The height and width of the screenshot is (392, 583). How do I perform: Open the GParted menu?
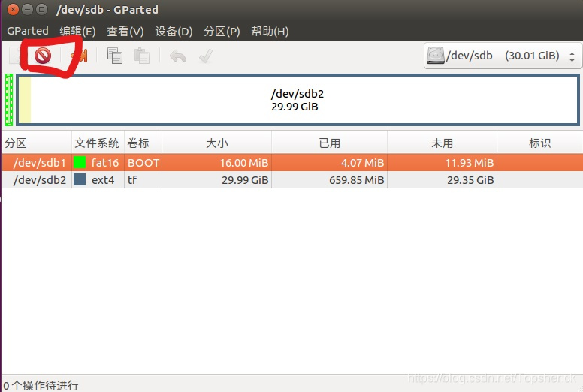28,31
